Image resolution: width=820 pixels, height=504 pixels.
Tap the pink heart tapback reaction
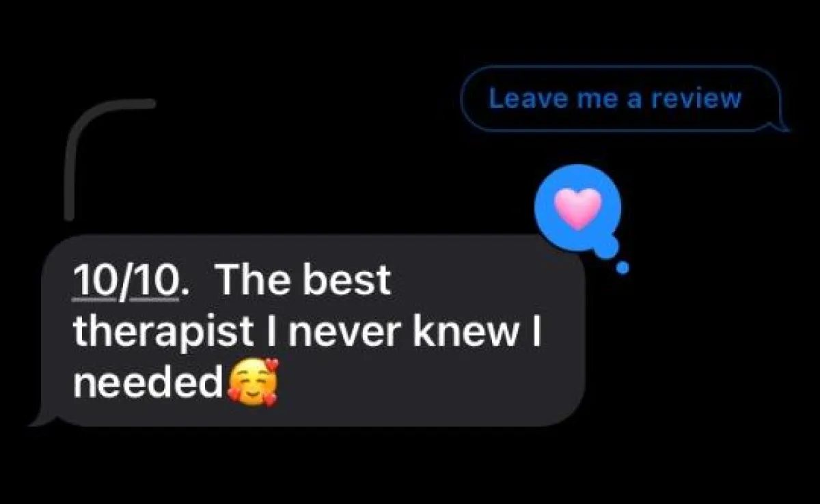tap(577, 208)
